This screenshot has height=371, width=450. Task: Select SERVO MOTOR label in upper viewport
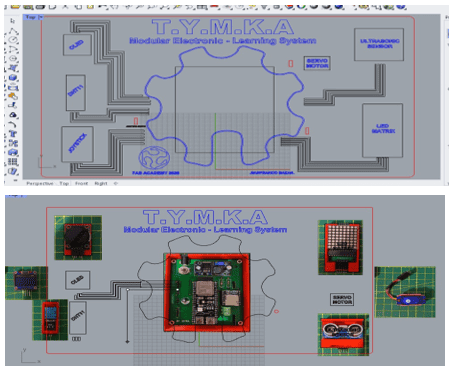coord(317,63)
